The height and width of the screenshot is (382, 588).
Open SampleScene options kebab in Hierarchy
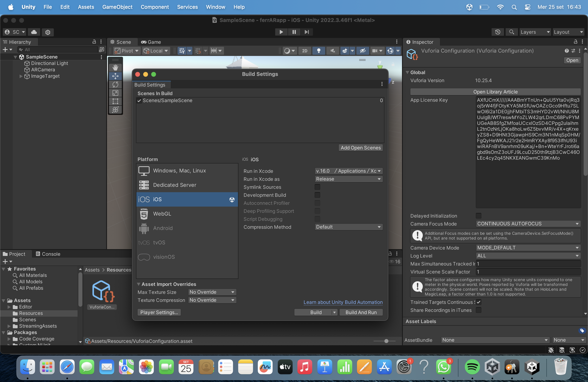(101, 57)
